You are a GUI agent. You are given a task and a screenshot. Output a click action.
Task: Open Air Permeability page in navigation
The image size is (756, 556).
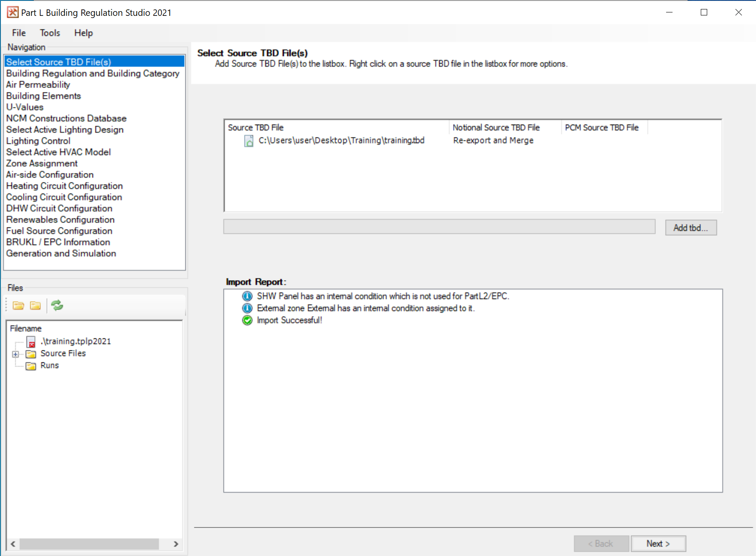[38, 84]
